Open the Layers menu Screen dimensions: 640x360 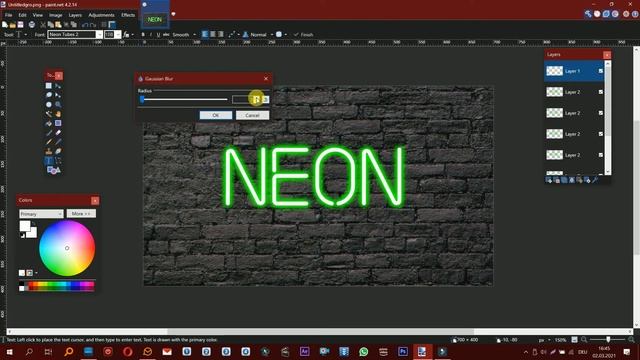point(75,15)
